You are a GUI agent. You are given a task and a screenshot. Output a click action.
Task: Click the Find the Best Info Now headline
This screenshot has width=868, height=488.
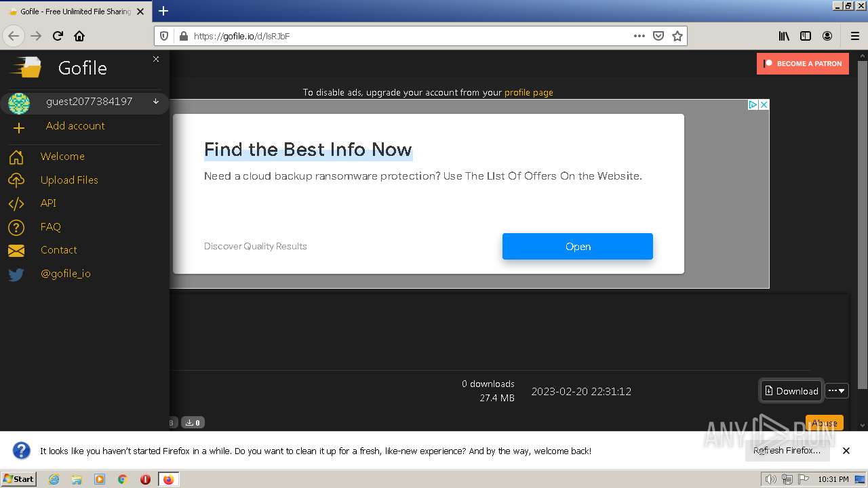click(308, 150)
